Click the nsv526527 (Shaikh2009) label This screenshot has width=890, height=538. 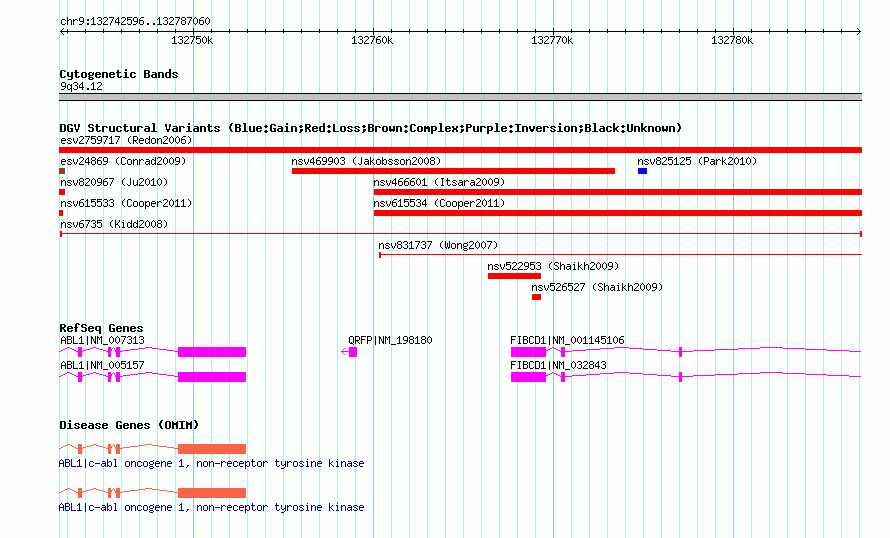click(597, 287)
